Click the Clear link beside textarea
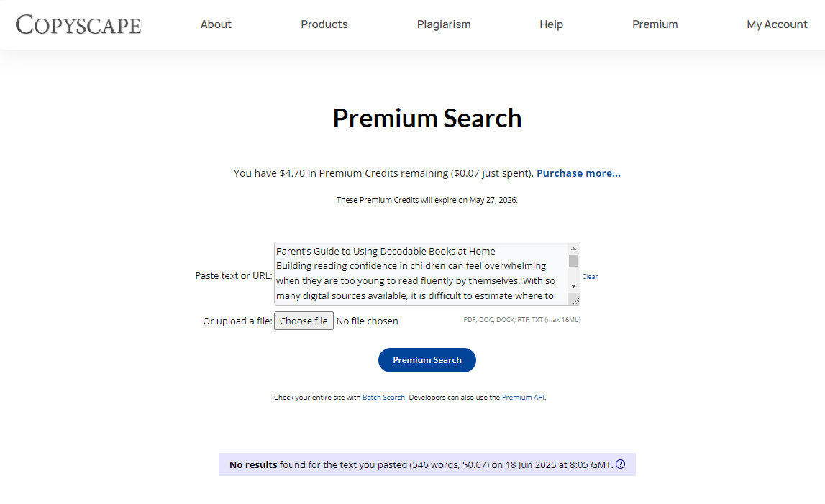 [x=590, y=277]
